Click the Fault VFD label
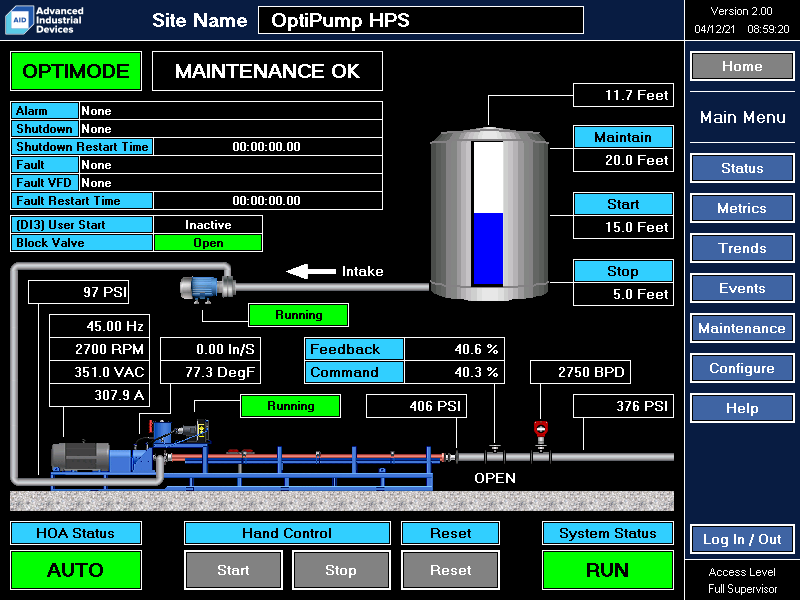This screenshot has width=800, height=600. pyautogui.click(x=45, y=183)
